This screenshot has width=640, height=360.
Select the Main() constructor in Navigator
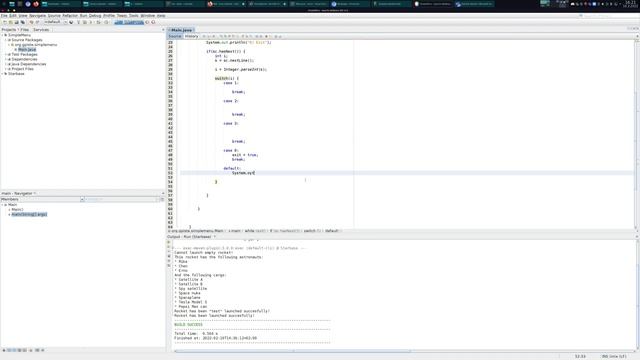pyautogui.click(x=17, y=209)
